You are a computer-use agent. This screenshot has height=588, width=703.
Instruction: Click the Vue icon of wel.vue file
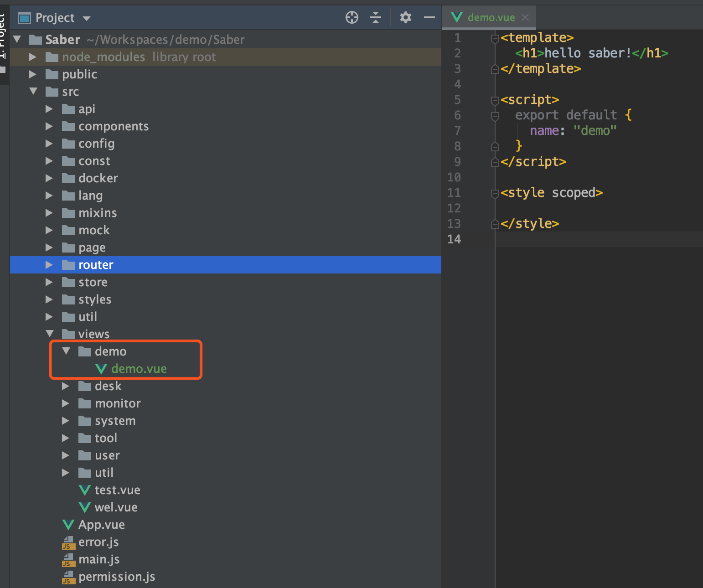tap(85, 507)
